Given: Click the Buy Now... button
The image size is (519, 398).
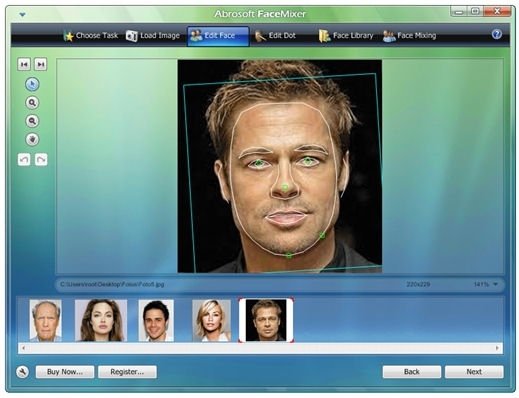Looking at the screenshot, I should (65, 372).
